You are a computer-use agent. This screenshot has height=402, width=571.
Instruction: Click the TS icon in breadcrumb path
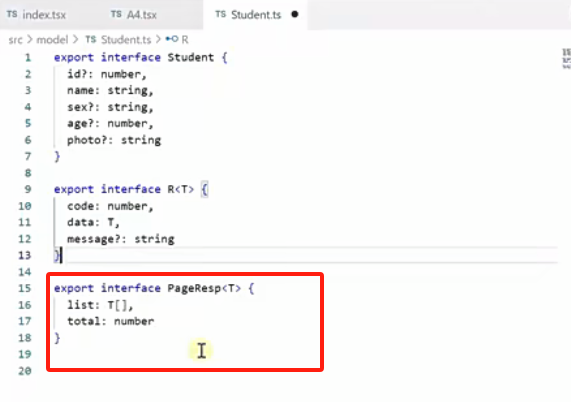pyautogui.click(x=90, y=39)
